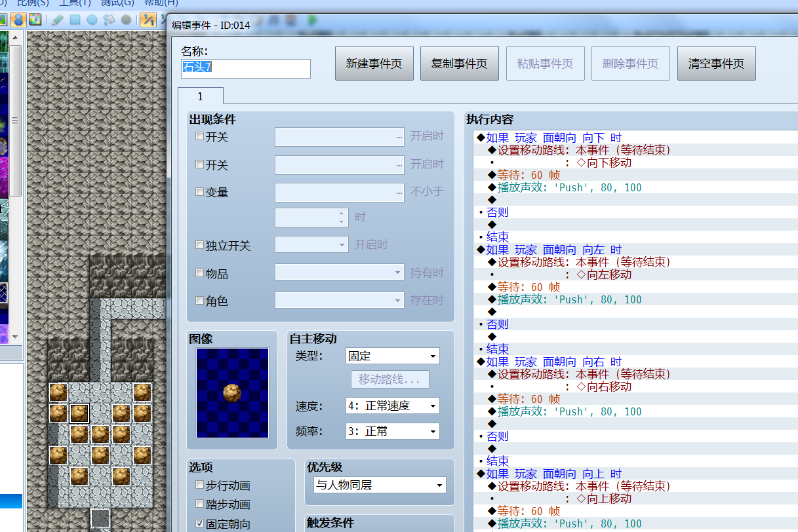
Task: Open 优先级 dropdown showing 与人物同层
Action: [380, 485]
